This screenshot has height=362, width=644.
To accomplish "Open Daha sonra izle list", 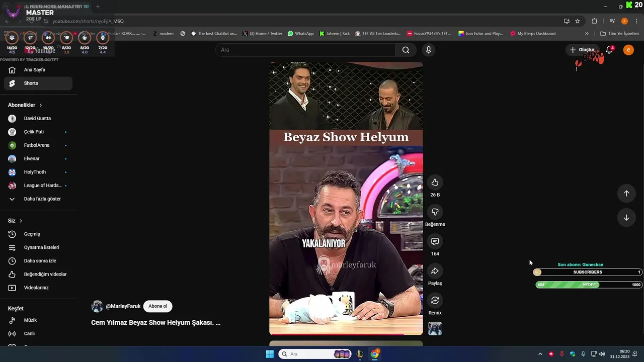I will point(38,261).
